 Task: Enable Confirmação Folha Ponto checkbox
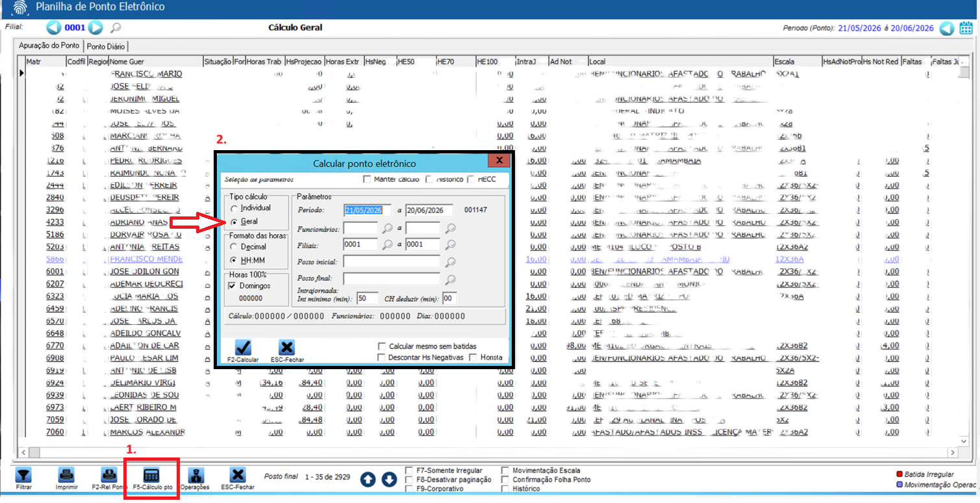click(x=505, y=480)
